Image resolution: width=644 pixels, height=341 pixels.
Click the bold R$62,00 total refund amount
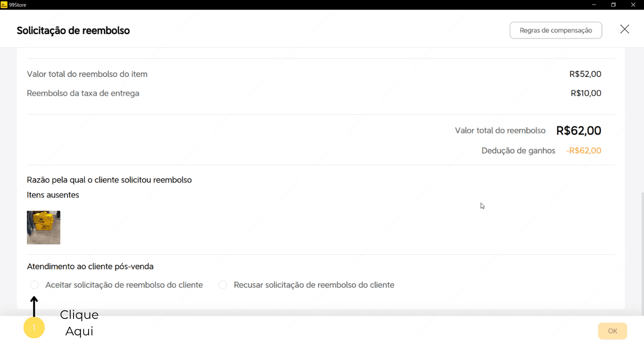pyautogui.click(x=578, y=131)
